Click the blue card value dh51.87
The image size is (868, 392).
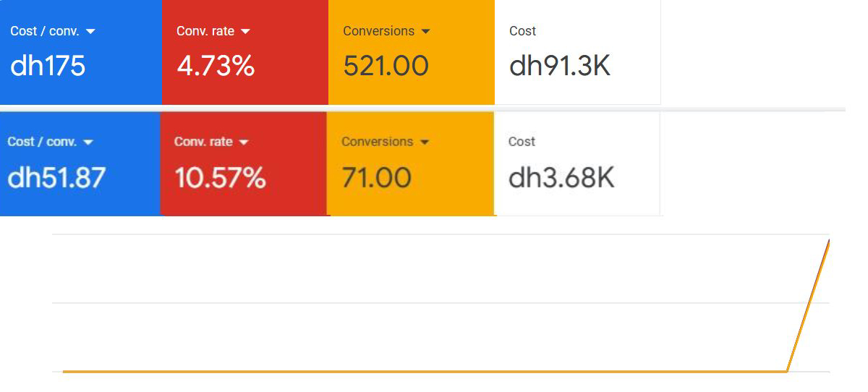pyautogui.click(x=56, y=177)
